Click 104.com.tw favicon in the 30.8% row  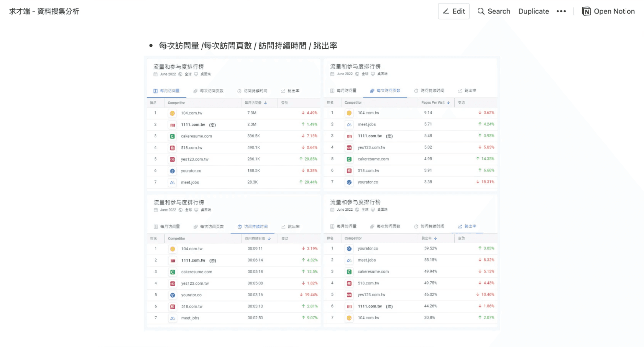point(349,318)
